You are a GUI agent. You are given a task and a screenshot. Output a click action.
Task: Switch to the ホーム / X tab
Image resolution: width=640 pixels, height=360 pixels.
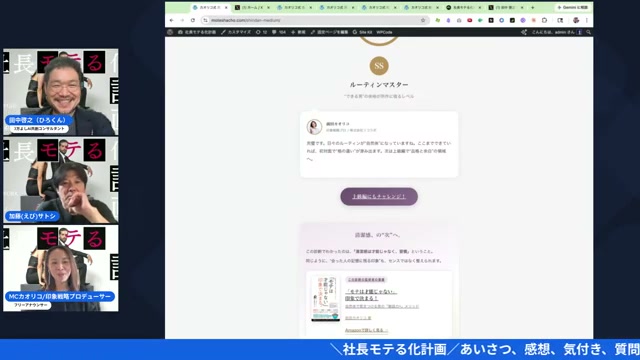click(x=252, y=7)
